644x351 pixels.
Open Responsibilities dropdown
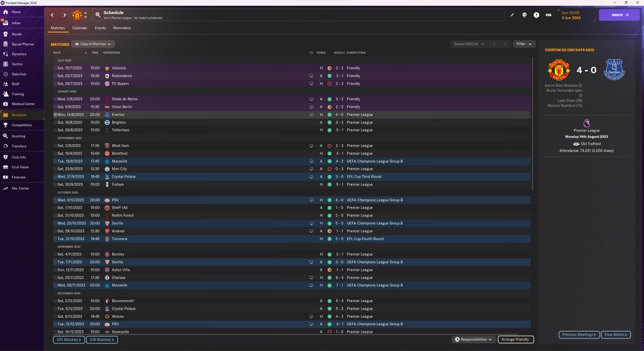point(473,339)
